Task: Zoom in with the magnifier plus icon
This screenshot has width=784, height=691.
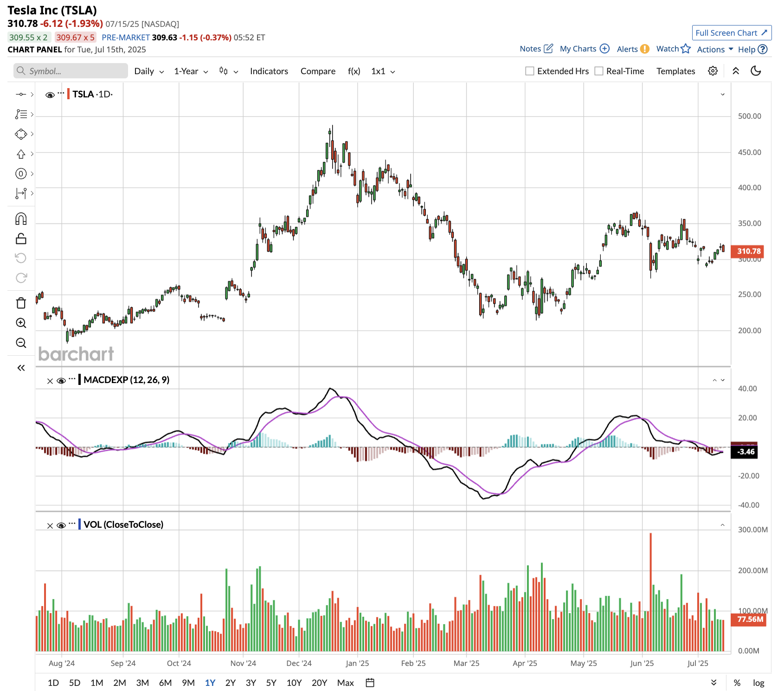Action: point(21,323)
